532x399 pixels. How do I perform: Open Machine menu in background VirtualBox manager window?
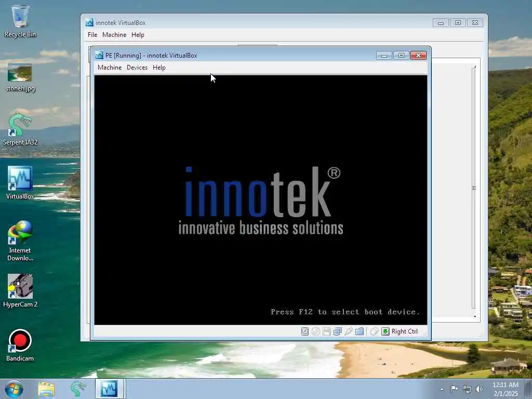[x=114, y=35]
